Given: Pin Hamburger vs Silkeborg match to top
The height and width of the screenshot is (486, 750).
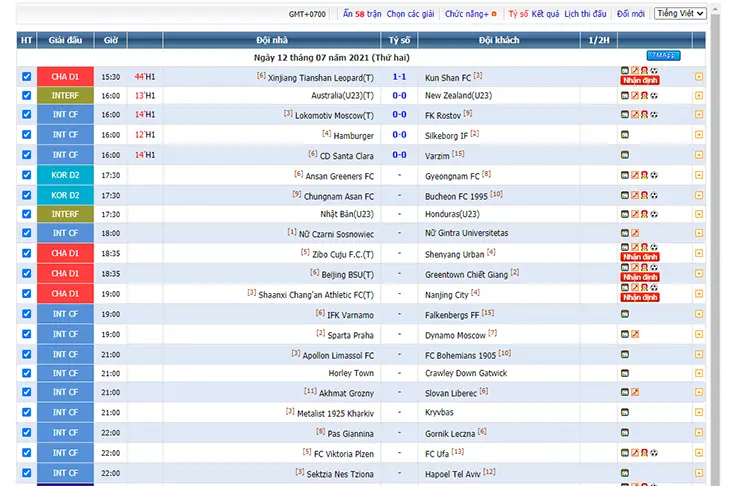Looking at the screenshot, I should tap(699, 135).
